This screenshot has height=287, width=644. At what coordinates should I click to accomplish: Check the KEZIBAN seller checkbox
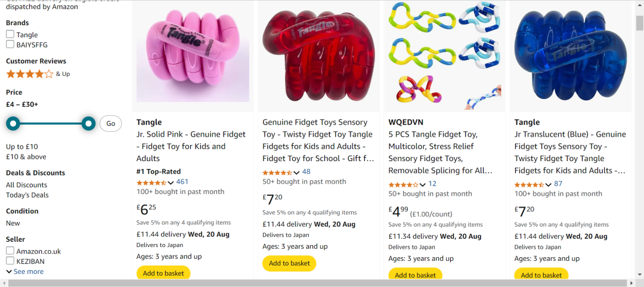pos(10,261)
